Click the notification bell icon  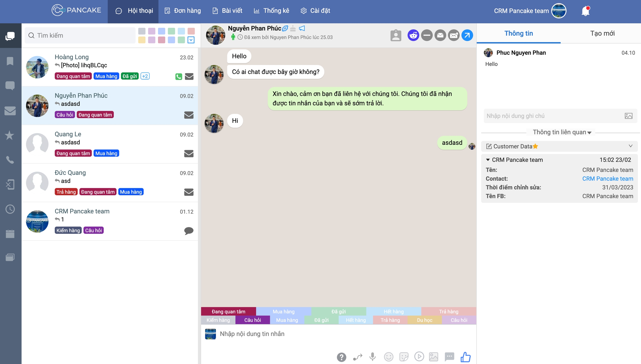point(585,11)
